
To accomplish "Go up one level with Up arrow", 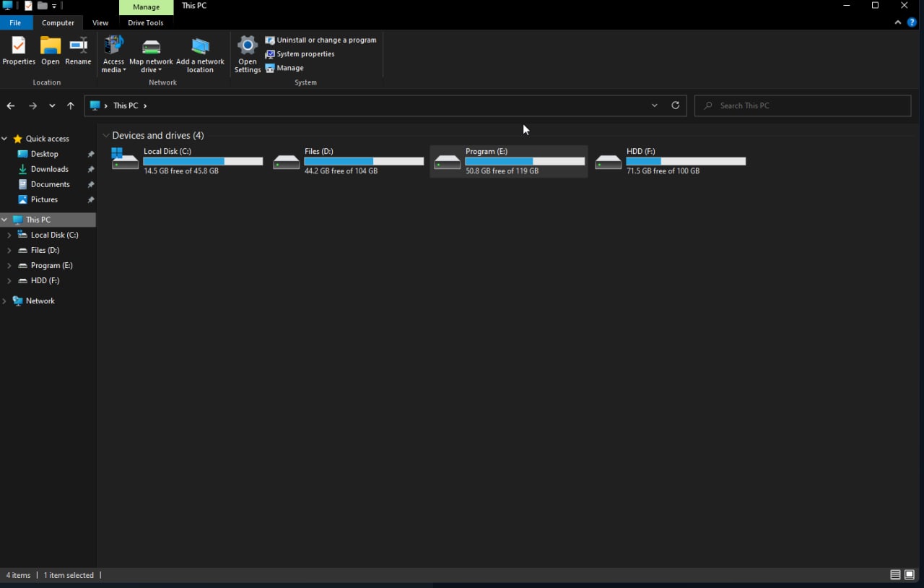I will [70, 105].
